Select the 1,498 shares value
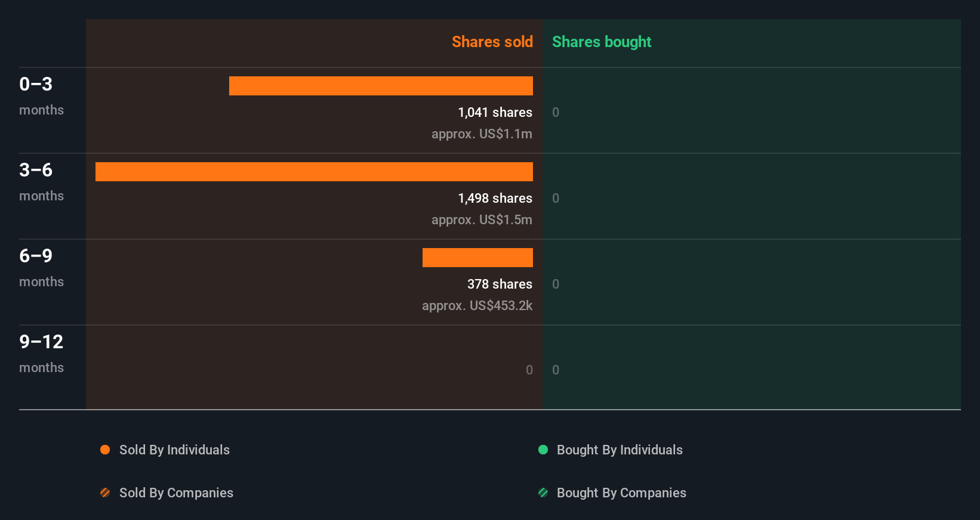 pyautogui.click(x=495, y=198)
